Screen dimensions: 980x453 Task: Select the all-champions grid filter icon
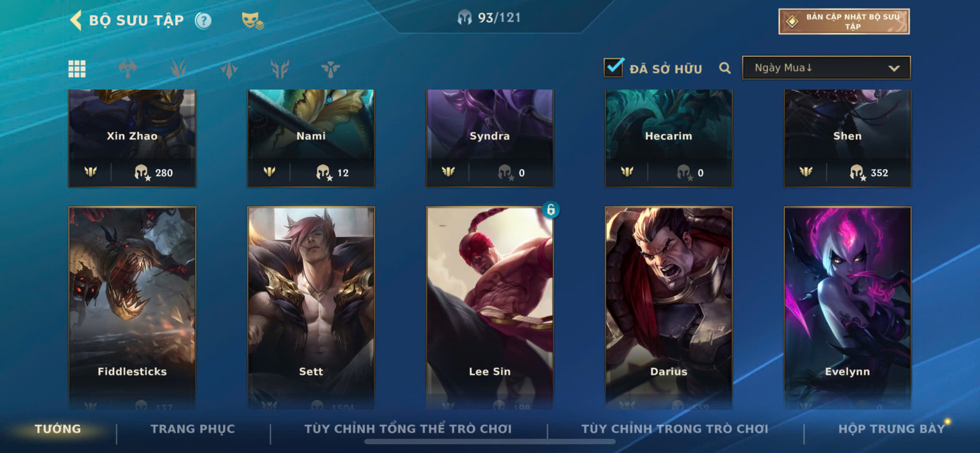[x=77, y=69]
